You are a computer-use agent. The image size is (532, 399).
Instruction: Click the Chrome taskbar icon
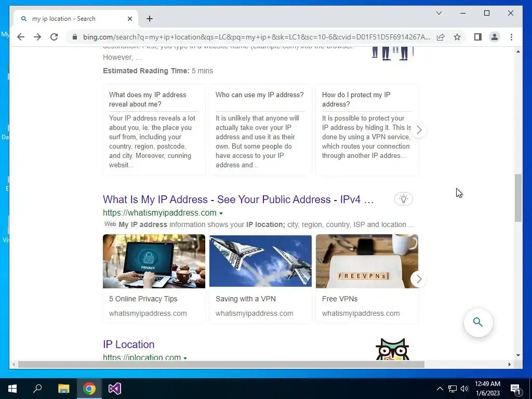coord(89,389)
